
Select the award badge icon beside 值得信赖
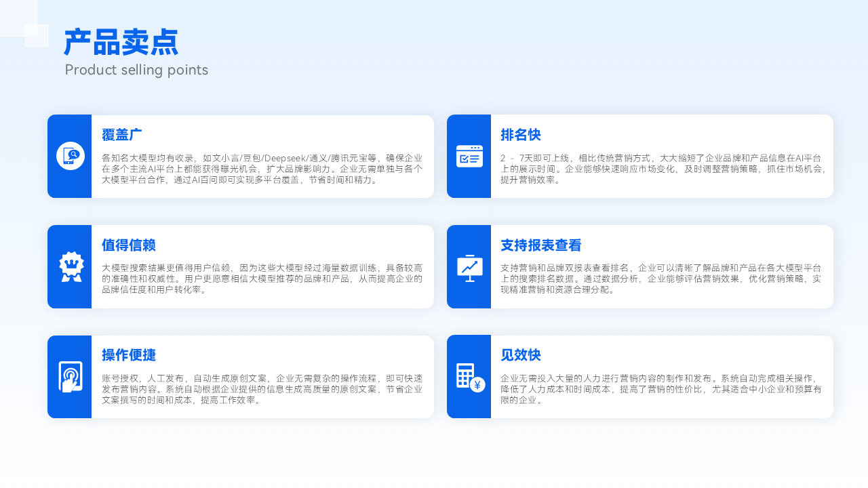point(71,266)
